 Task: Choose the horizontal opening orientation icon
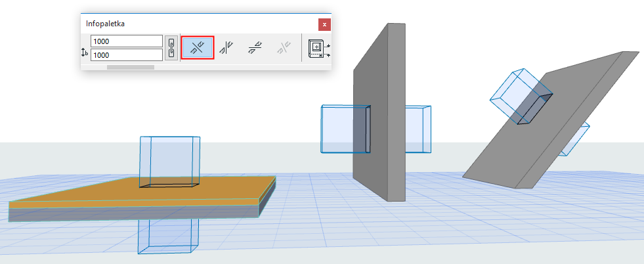pyautogui.click(x=255, y=48)
